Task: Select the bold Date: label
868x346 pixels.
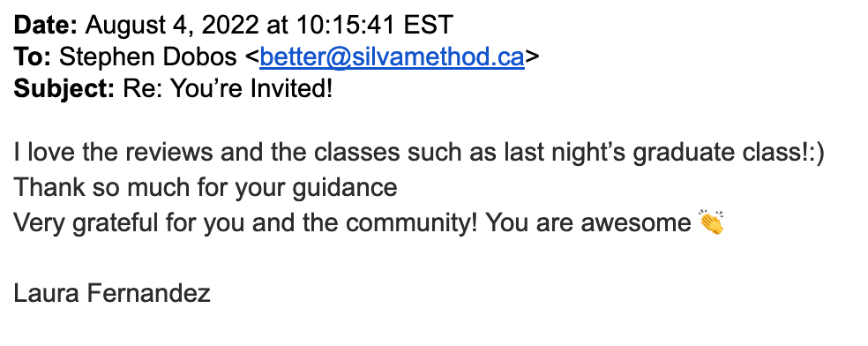Action: (x=46, y=25)
